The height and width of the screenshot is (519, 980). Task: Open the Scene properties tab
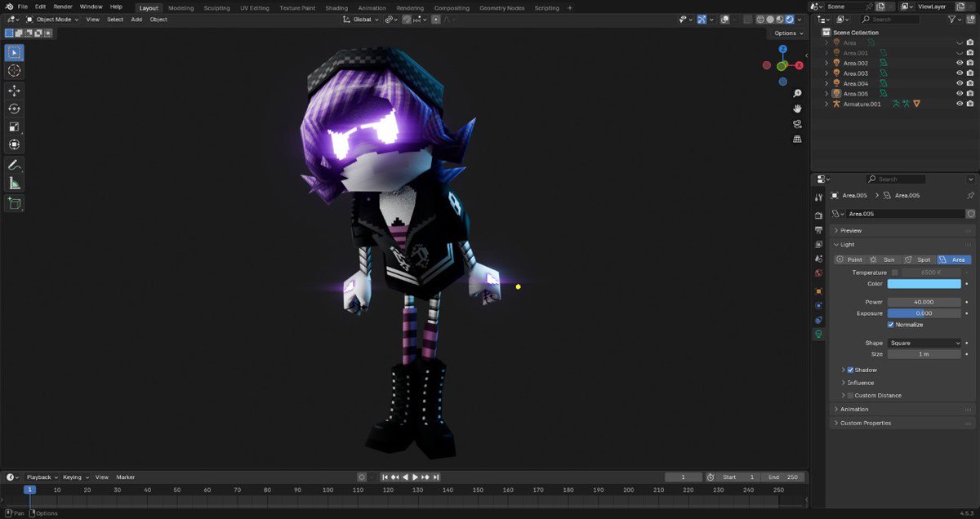pyautogui.click(x=818, y=259)
